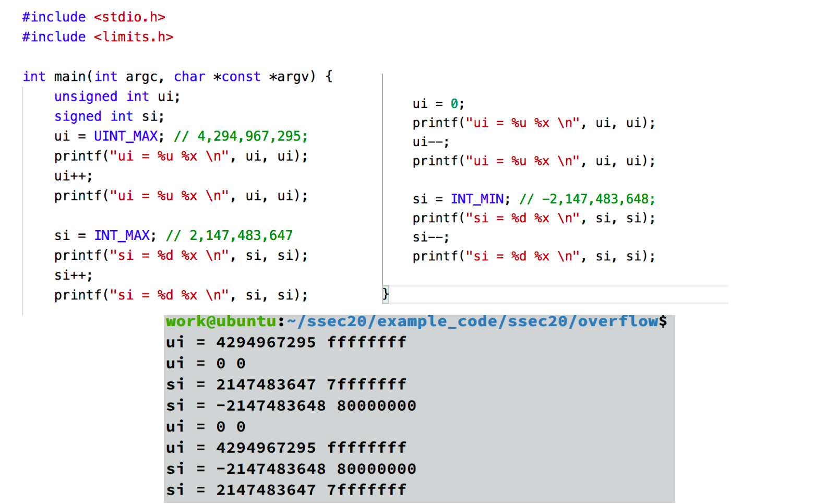Click the last terminal output line 'si = 2147483647 7fffffff'
Screen dimensions: 814x504
click(286, 490)
